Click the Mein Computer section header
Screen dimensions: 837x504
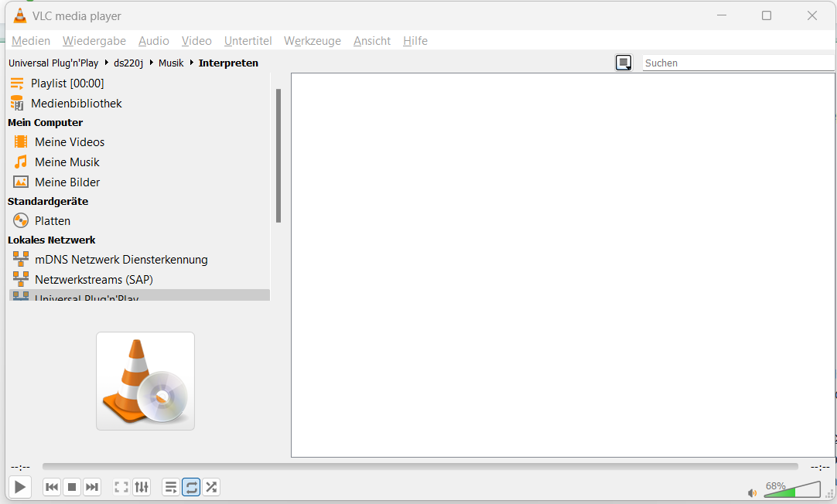click(46, 123)
